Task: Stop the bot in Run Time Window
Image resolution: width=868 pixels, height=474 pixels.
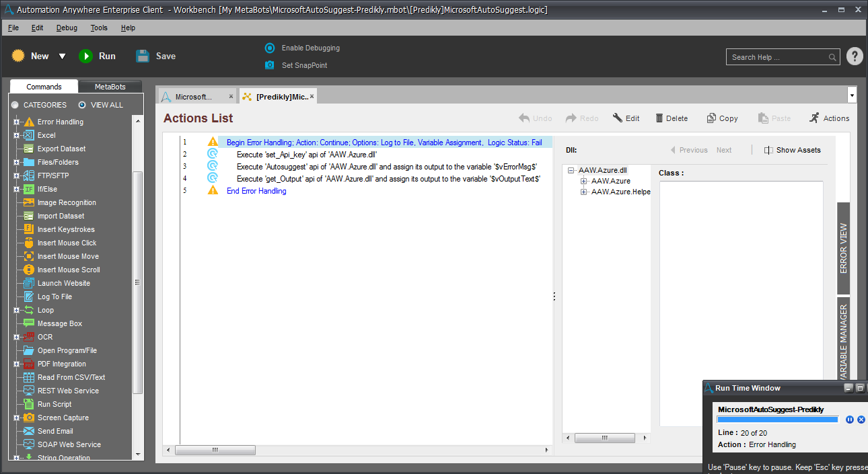Action: click(861, 420)
